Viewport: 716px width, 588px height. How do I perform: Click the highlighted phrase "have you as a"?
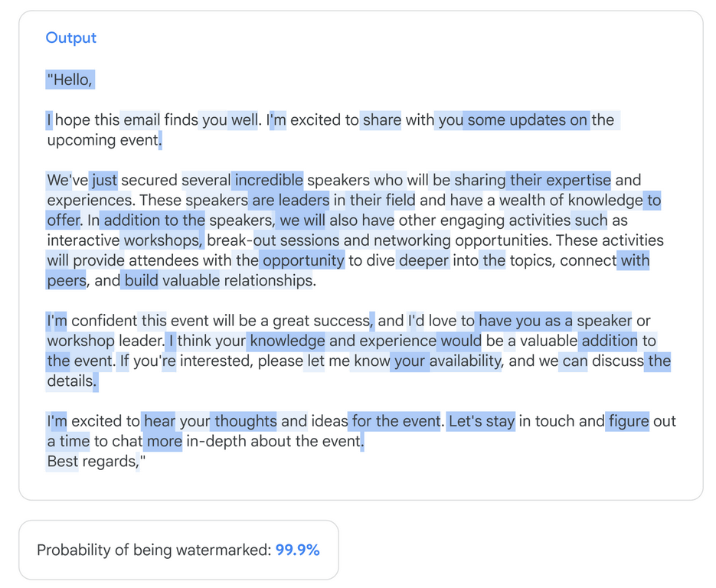(x=525, y=321)
